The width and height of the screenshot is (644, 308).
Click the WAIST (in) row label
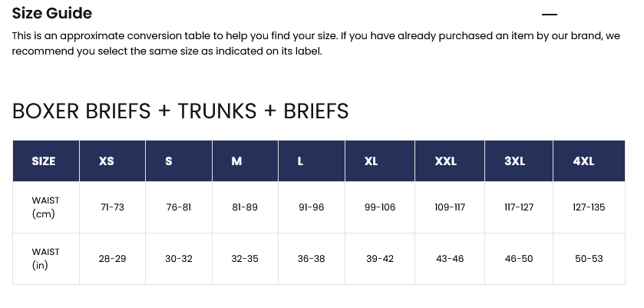click(45, 259)
